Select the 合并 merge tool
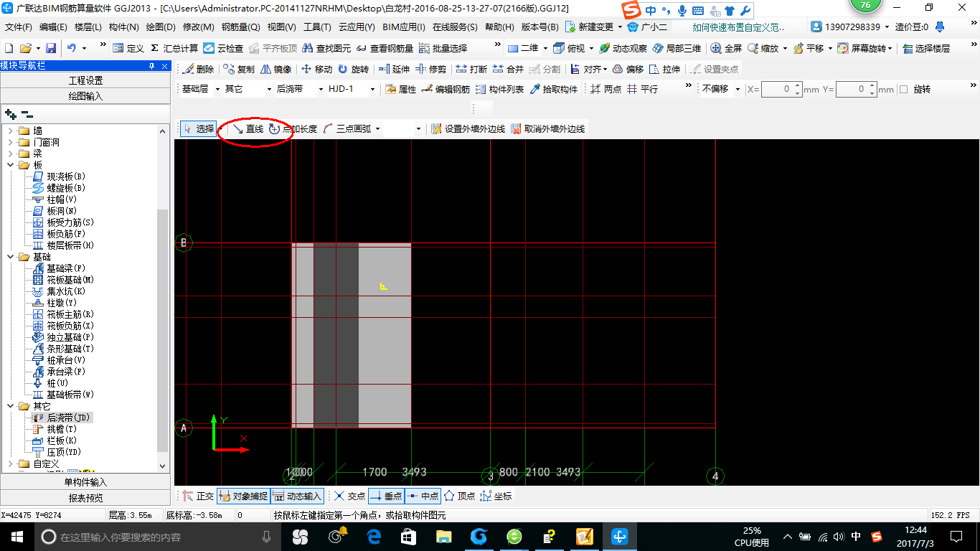 pos(508,69)
